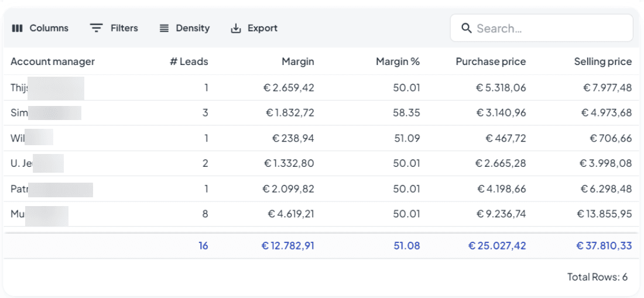Click the Columns icon in toolbar
644x298 pixels.
coord(17,28)
